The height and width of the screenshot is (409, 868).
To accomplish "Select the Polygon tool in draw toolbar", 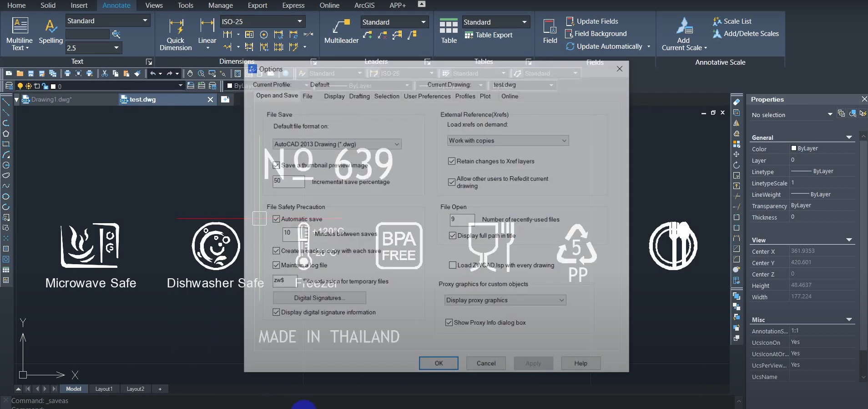I will pos(6,133).
